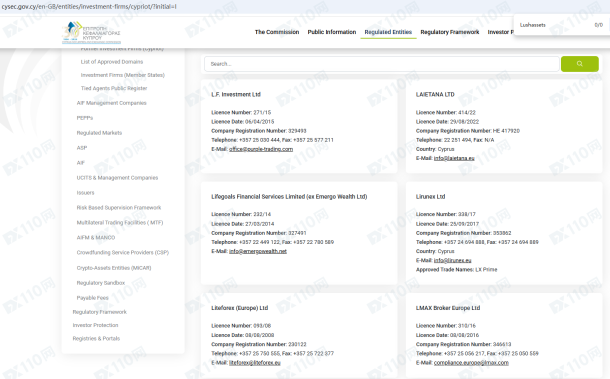Click Licence Number 271/15 text

tap(241, 112)
